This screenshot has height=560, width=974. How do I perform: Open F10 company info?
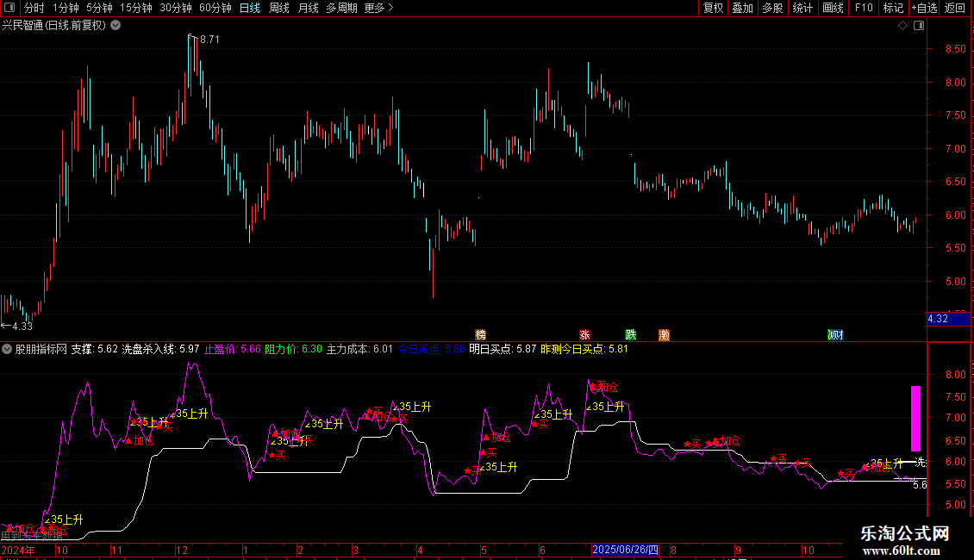tap(864, 8)
